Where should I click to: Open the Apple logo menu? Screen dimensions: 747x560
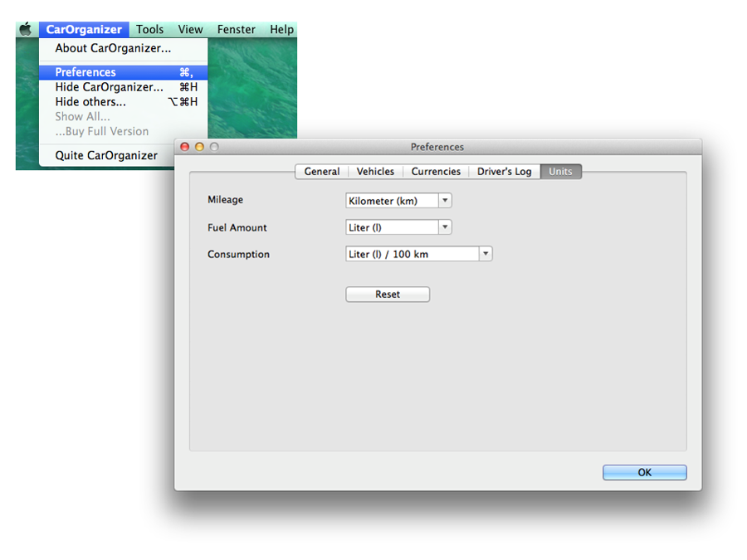[x=26, y=29]
